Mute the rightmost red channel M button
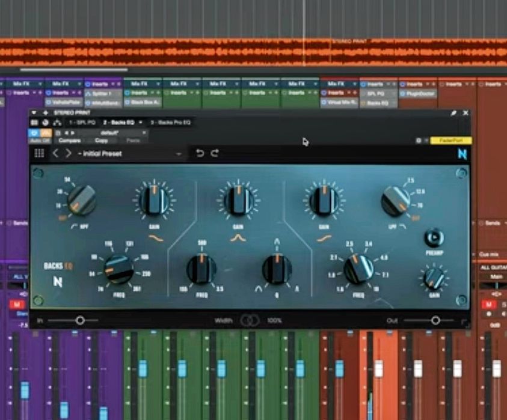The height and width of the screenshot is (420, 507). click(489, 305)
